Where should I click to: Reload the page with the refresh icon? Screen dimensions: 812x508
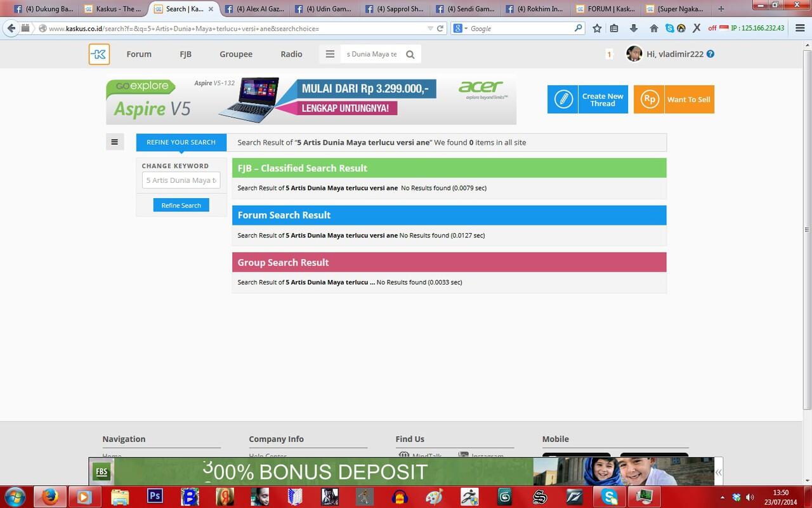pos(440,29)
